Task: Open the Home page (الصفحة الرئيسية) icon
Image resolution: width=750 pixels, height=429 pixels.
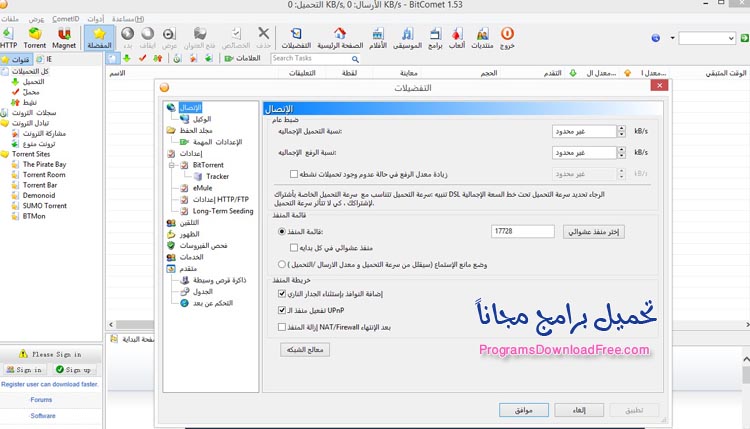Action: pos(340,38)
